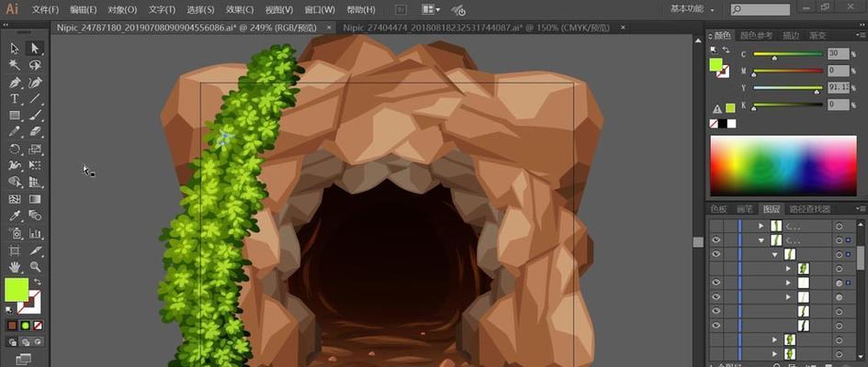868x367 pixels.
Task: Collapse the expanded second layer group
Action: pyautogui.click(x=761, y=240)
